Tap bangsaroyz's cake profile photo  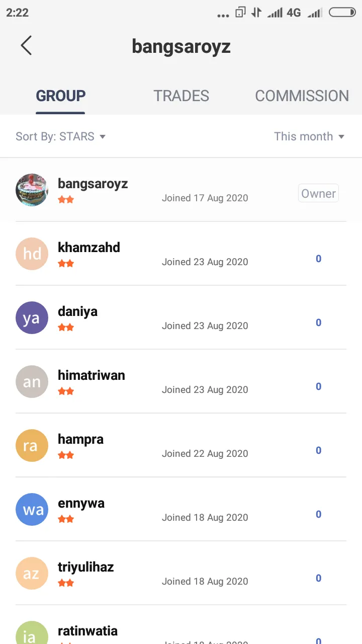point(32,190)
